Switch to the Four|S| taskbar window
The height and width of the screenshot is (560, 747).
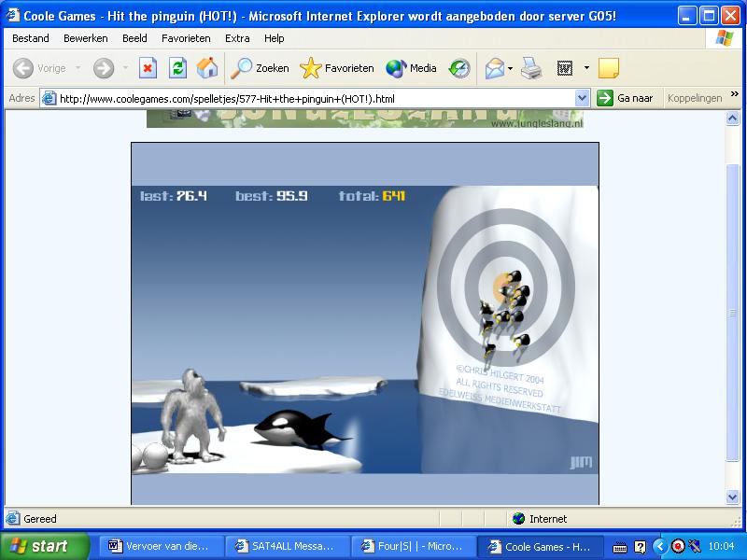413,546
